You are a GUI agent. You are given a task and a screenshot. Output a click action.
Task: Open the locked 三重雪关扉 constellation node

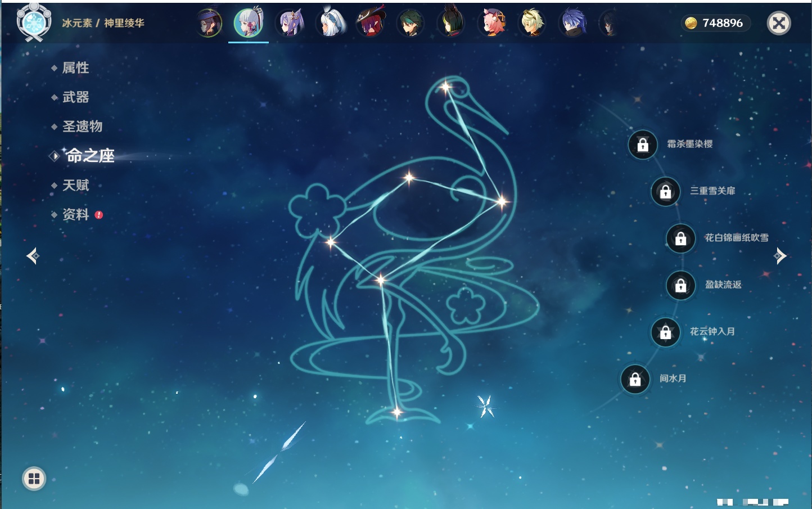tap(665, 191)
